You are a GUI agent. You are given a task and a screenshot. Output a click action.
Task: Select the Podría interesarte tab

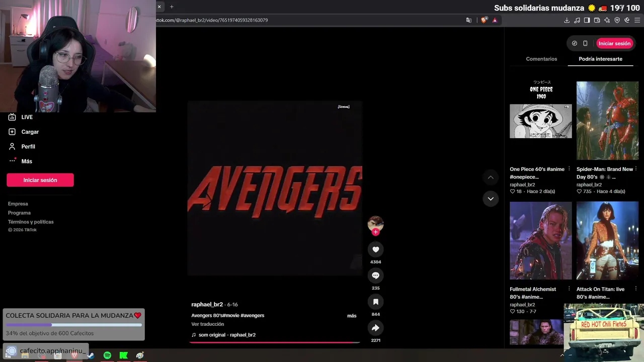[600, 59]
